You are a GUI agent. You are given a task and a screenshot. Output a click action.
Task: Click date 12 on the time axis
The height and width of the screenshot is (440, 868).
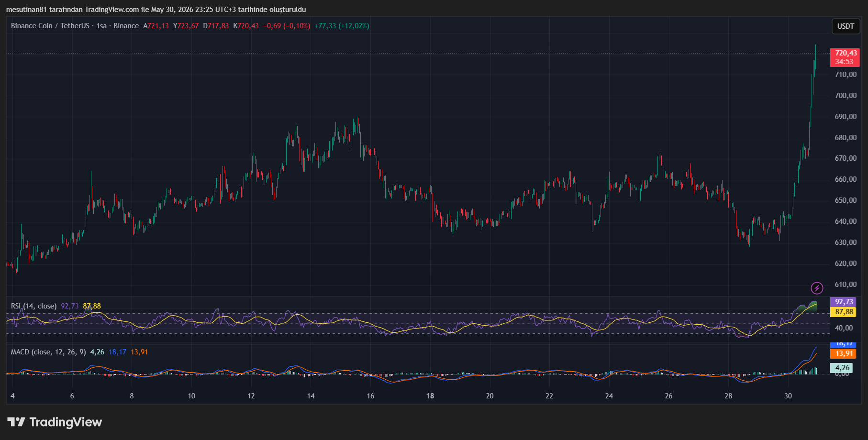(251, 396)
